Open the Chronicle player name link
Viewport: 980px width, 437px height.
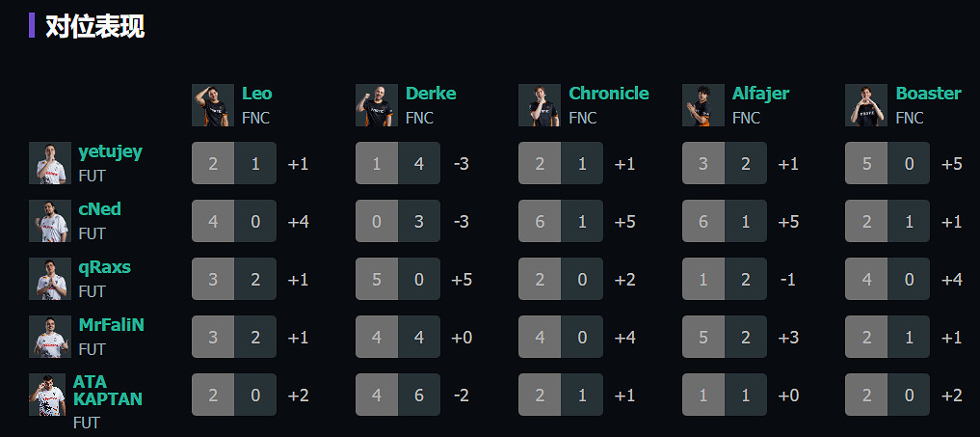[608, 94]
